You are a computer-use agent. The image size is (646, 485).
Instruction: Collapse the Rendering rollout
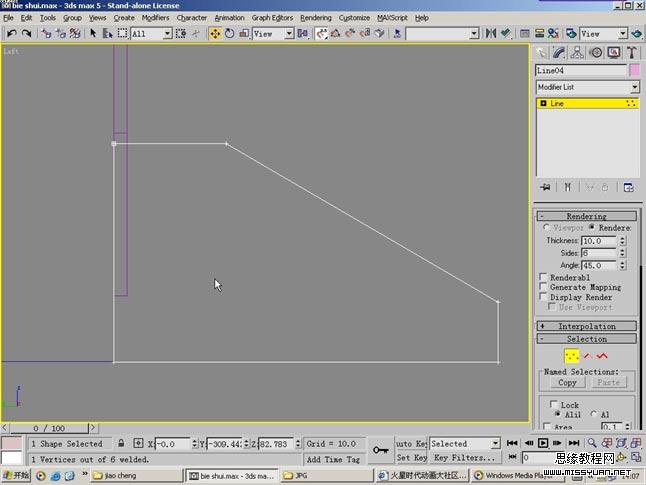(x=587, y=216)
